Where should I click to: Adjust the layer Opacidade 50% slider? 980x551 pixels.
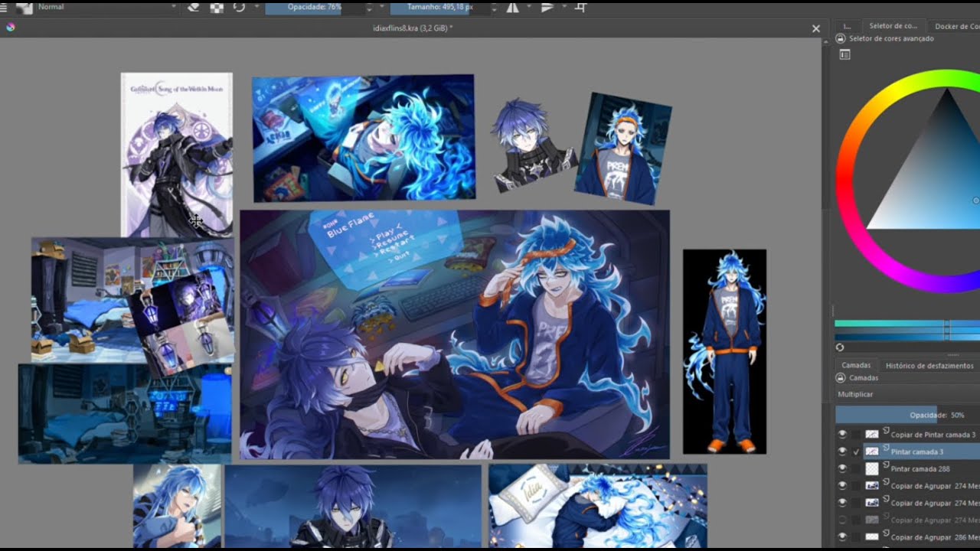[908, 415]
